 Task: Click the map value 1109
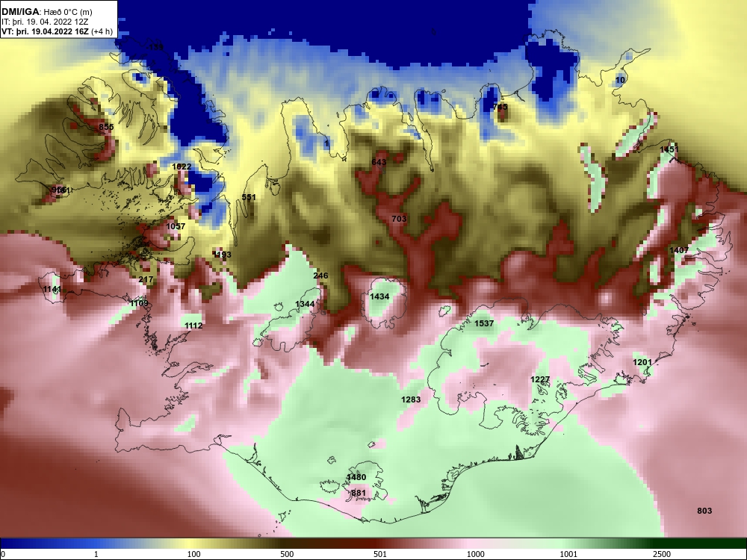click(139, 303)
